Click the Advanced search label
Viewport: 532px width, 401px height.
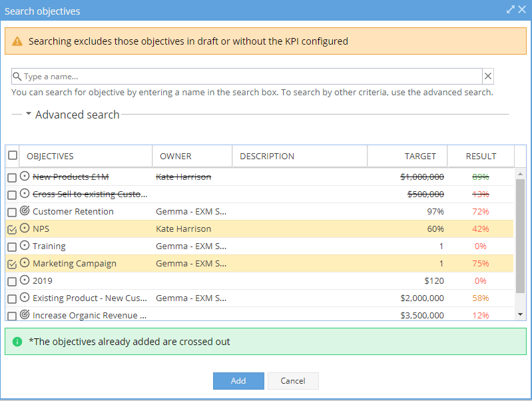pyautogui.click(x=77, y=115)
